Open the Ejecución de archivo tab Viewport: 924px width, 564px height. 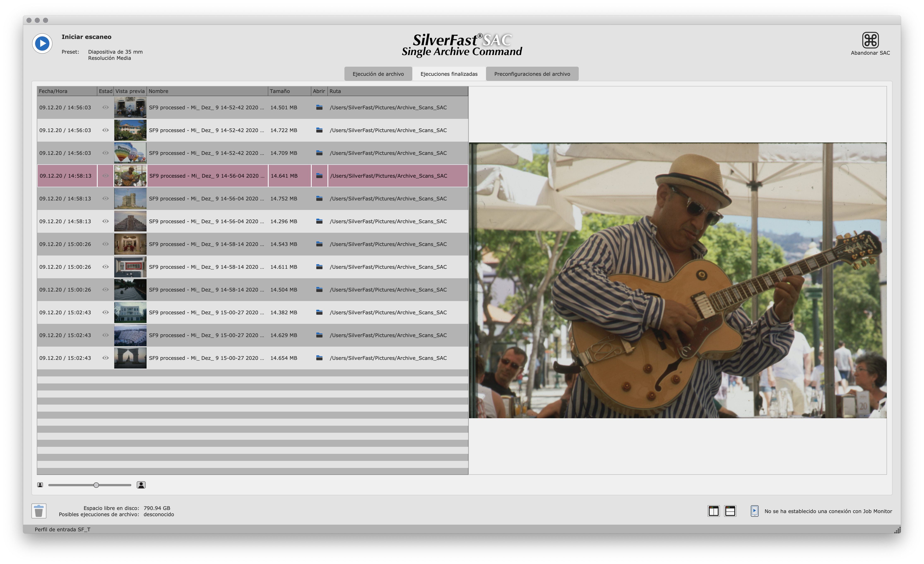pyautogui.click(x=378, y=74)
